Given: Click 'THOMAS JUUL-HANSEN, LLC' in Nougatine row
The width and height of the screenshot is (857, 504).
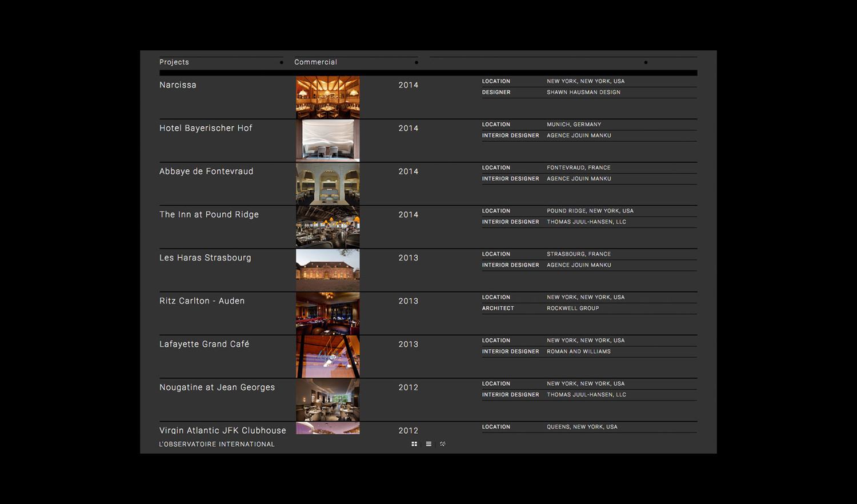Looking at the screenshot, I should (x=587, y=395).
